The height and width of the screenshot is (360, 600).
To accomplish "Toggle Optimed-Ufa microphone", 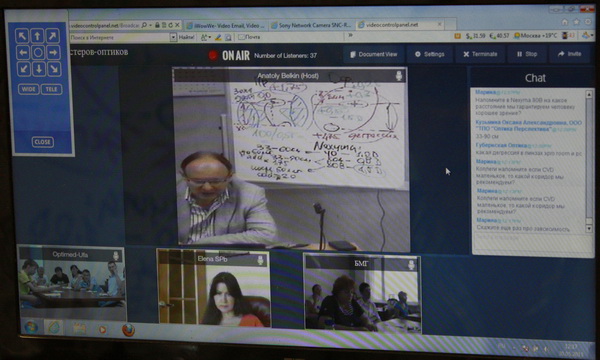I will point(115,255).
